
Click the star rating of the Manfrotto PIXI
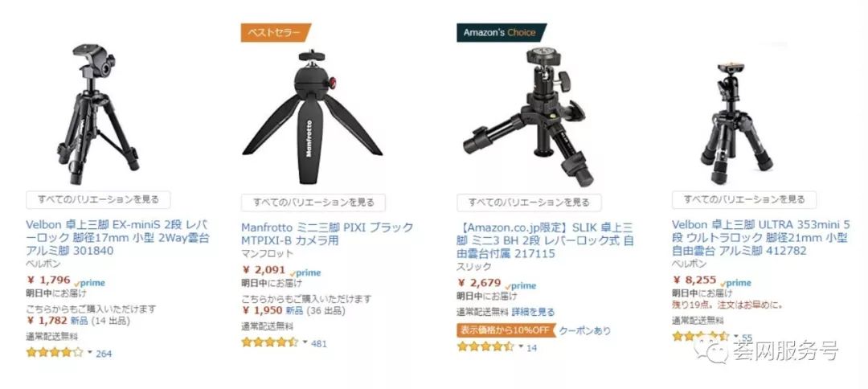pos(269,342)
